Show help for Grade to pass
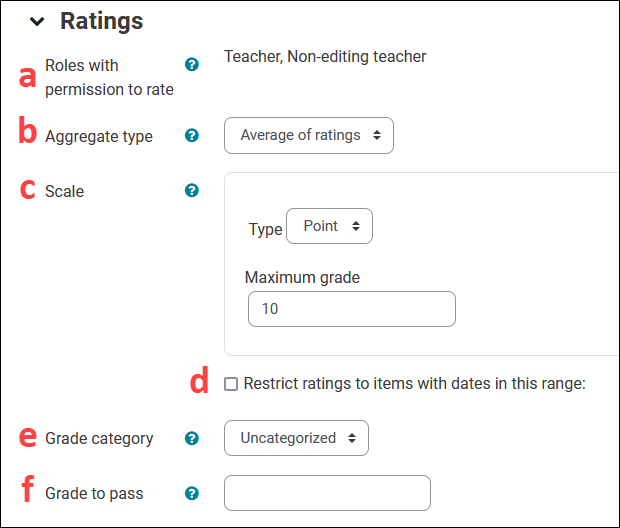620x528 pixels. pos(192,493)
